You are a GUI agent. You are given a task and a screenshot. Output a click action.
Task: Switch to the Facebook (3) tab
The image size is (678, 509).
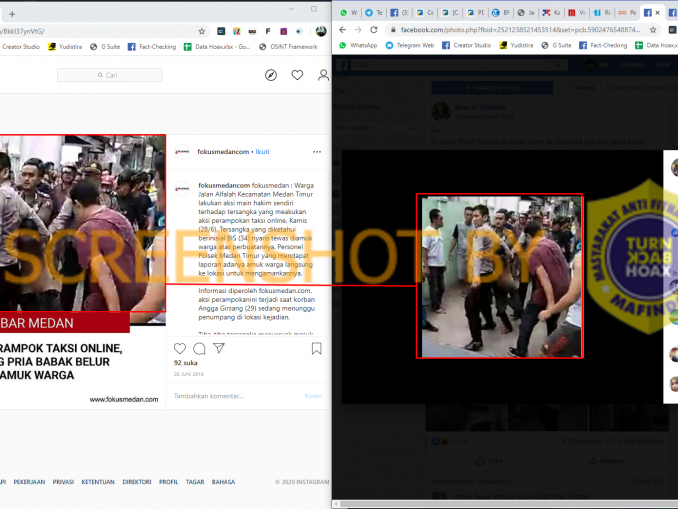click(399, 13)
